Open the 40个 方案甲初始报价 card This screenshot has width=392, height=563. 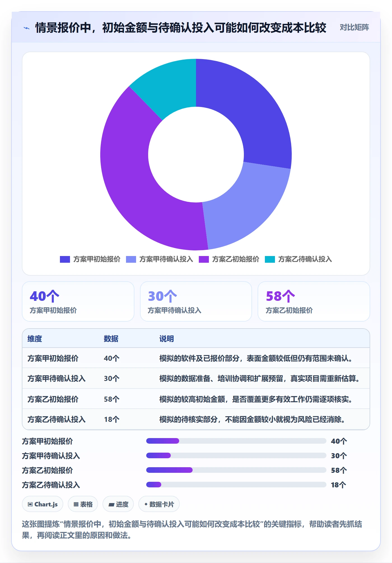point(78,301)
